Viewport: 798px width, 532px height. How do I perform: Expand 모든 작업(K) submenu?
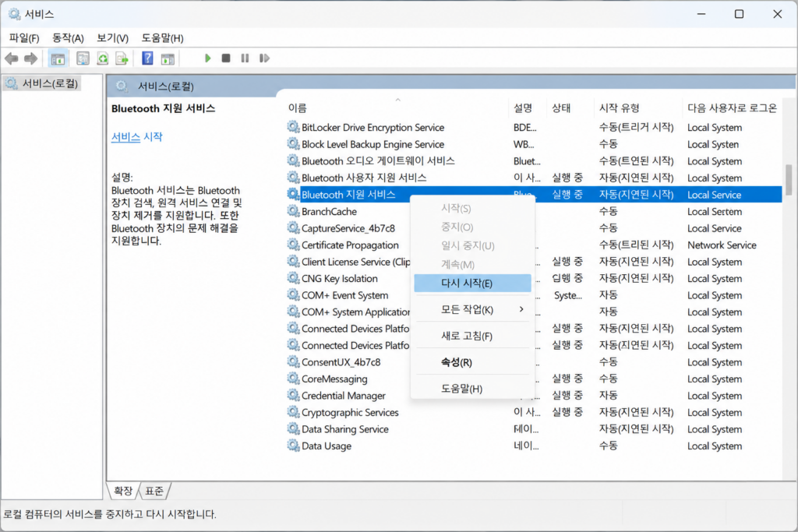click(472, 310)
